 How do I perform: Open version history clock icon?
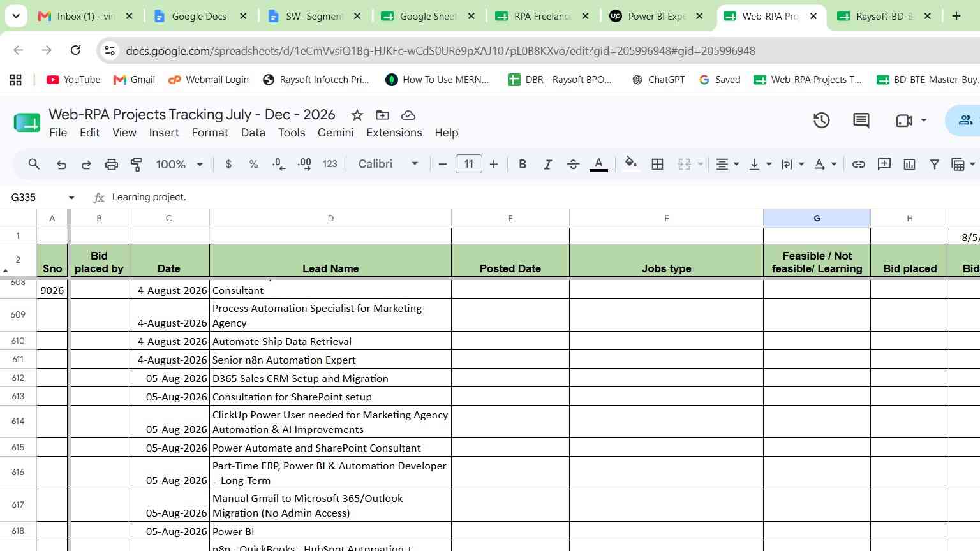point(821,121)
